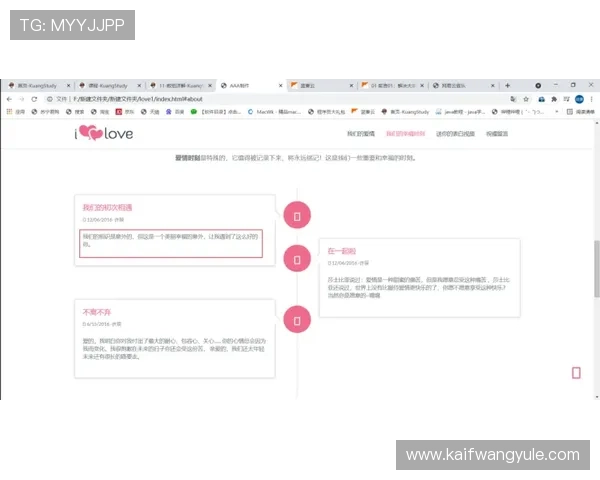
Task: Open the blue extension icon beside the star
Action: click(541, 99)
